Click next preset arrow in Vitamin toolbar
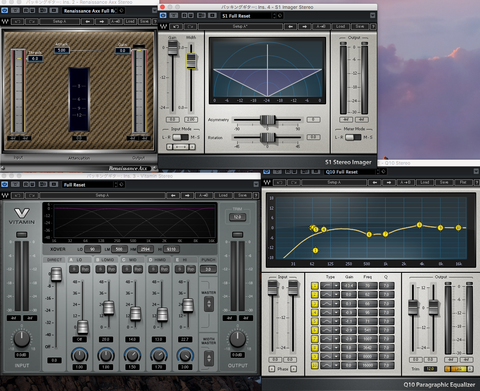This screenshot has height=391, width=480. [187, 195]
